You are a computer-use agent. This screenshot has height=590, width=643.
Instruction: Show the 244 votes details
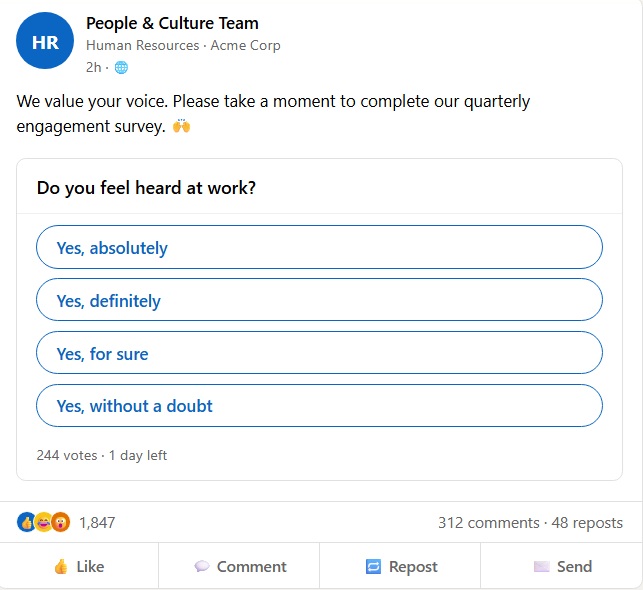point(67,455)
